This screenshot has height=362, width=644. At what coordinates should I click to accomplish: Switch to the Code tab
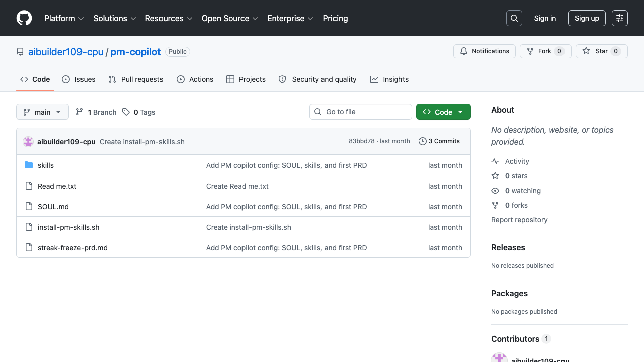point(35,79)
